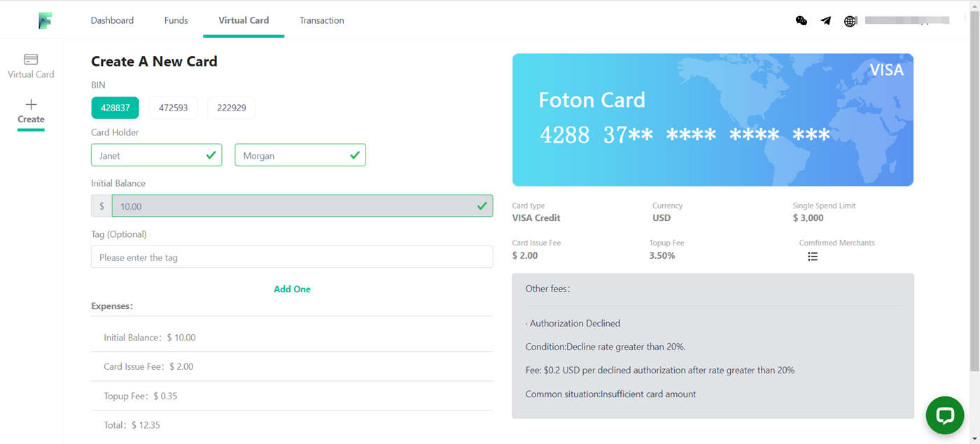Open the live chat bubble

pyautogui.click(x=945, y=415)
